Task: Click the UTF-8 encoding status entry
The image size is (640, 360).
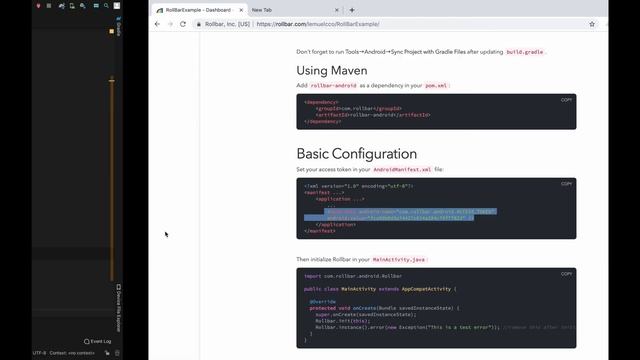Action: (x=40, y=353)
